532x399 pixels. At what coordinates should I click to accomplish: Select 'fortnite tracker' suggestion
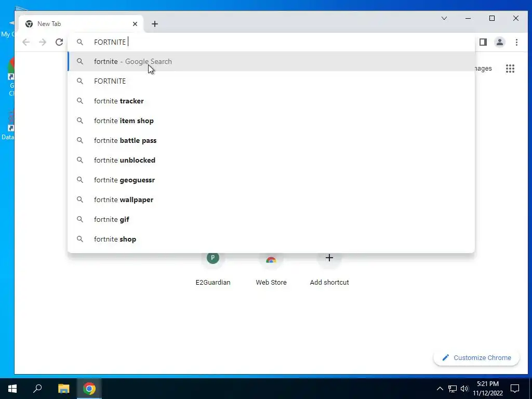pos(271,101)
